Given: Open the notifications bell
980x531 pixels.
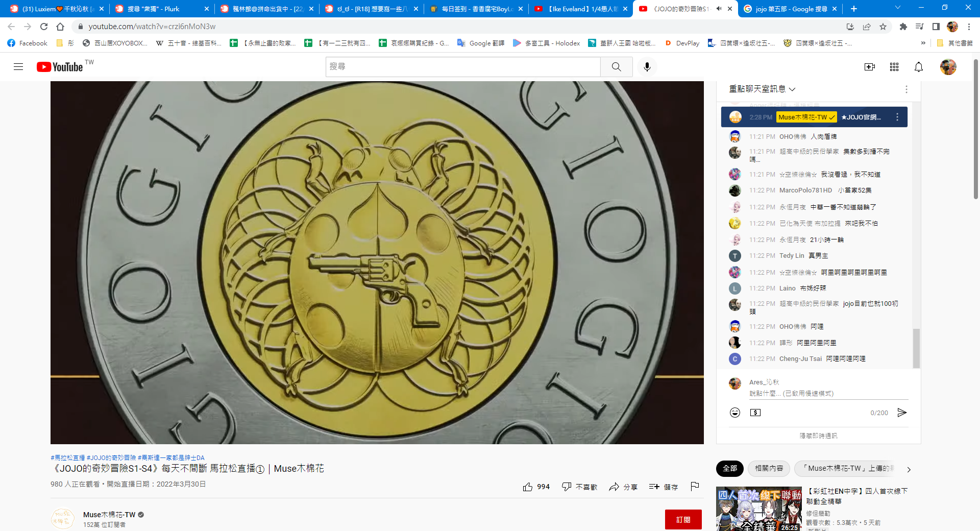Looking at the screenshot, I should point(919,67).
